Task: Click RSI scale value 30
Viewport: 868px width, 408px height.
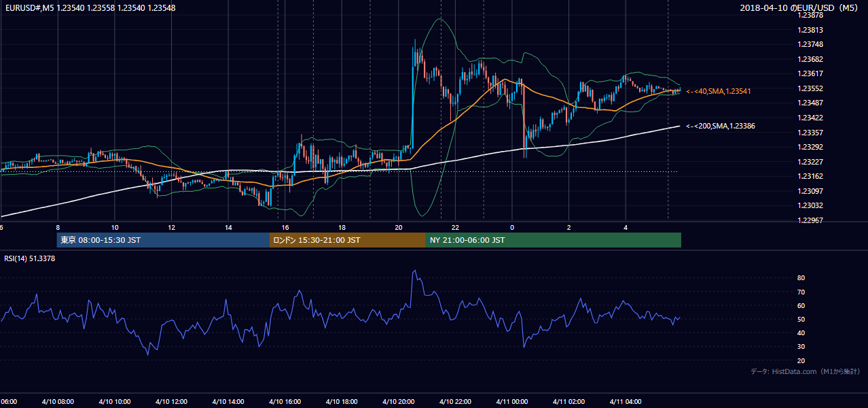Action: (x=801, y=347)
